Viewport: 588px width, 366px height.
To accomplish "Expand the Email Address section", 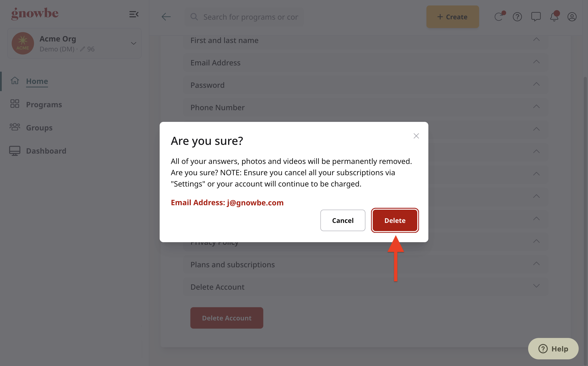I will (365, 63).
